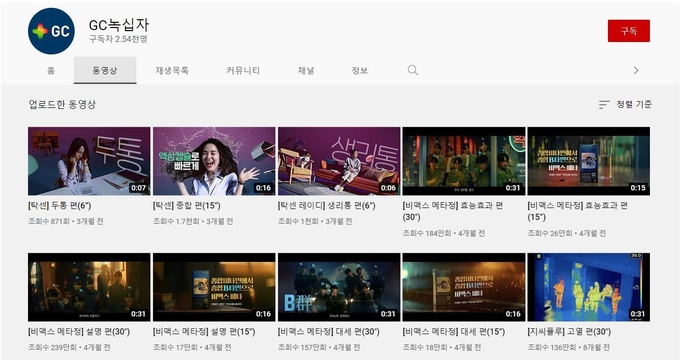The height and width of the screenshot is (360, 680).
Task: Open the 정렬 기준 sort dropdown
Action: pyautogui.click(x=625, y=105)
